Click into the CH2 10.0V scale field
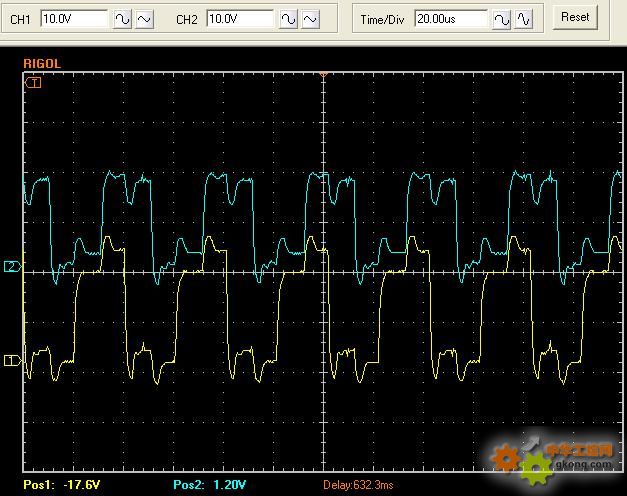This screenshot has height=496, width=627. 240,19
